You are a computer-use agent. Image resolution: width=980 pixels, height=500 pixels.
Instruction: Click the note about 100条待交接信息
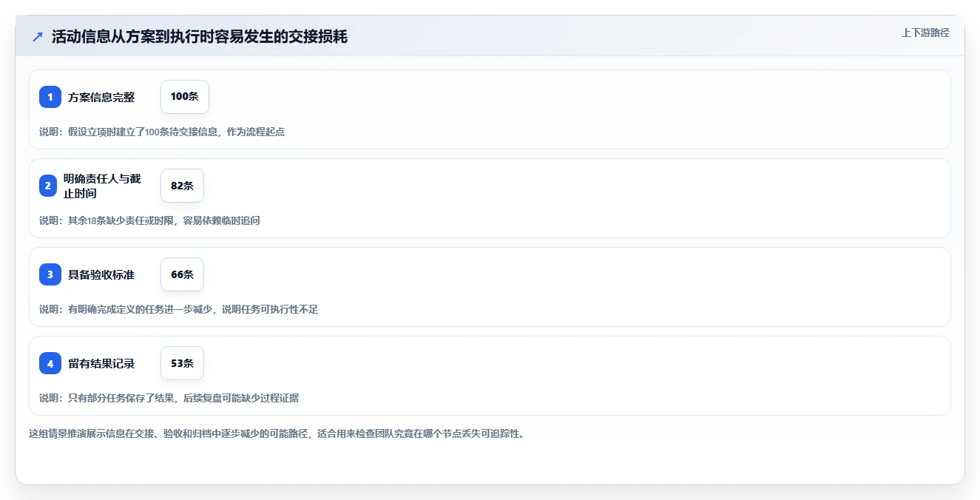click(162, 132)
